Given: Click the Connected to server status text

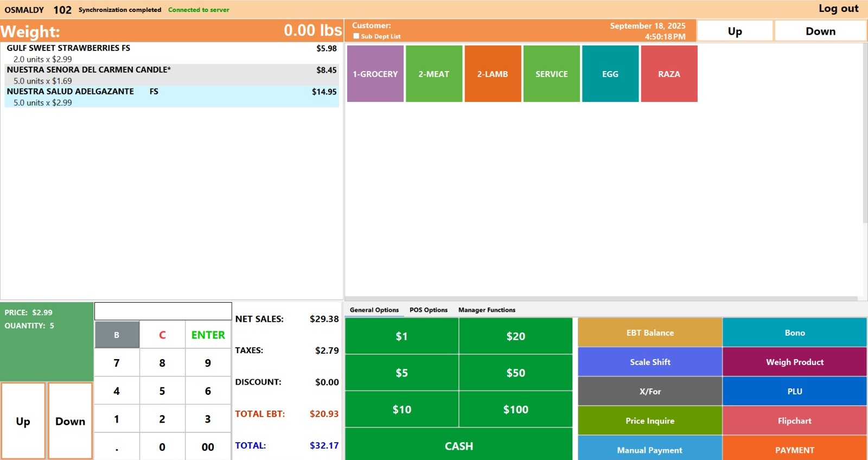Looking at the screenshot, I should (x=199, y=10).
